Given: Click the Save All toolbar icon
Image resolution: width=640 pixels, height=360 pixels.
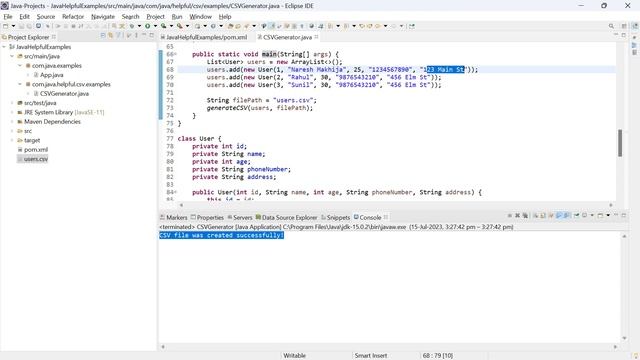Looking at the screenshot, I should pyautogui.click(x=29, y=26).
